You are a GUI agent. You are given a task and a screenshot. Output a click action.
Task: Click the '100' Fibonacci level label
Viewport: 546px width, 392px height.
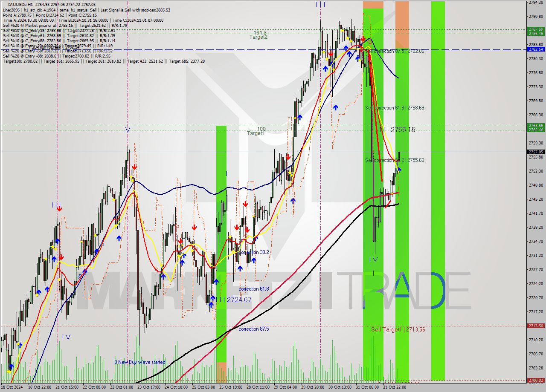[261, 129]
